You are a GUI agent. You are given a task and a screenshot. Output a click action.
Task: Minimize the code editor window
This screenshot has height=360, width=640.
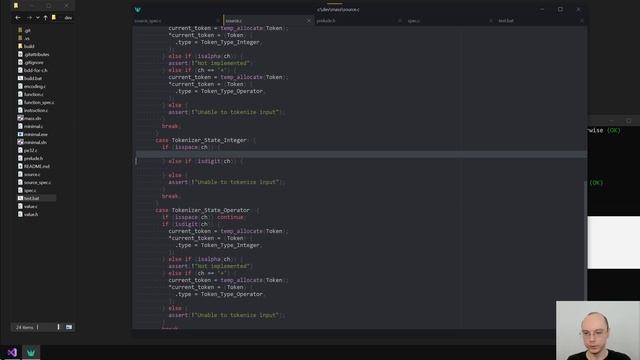(542, 9)
